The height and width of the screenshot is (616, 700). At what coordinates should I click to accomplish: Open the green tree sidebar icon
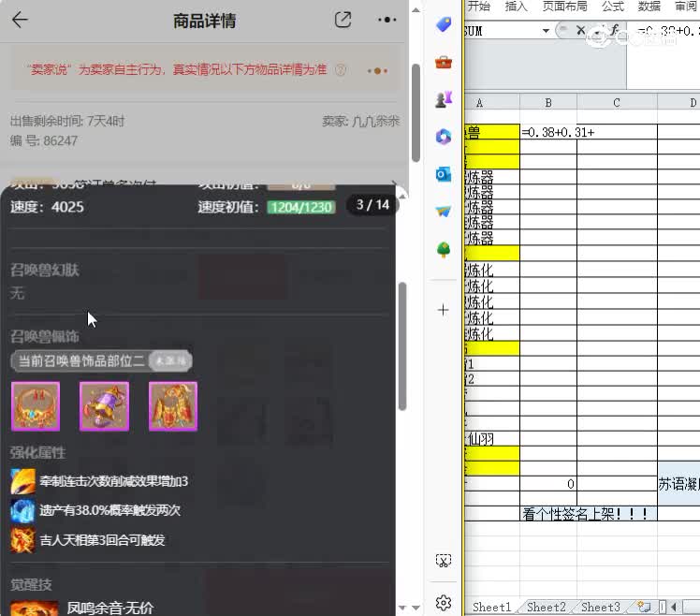point(444,250)
